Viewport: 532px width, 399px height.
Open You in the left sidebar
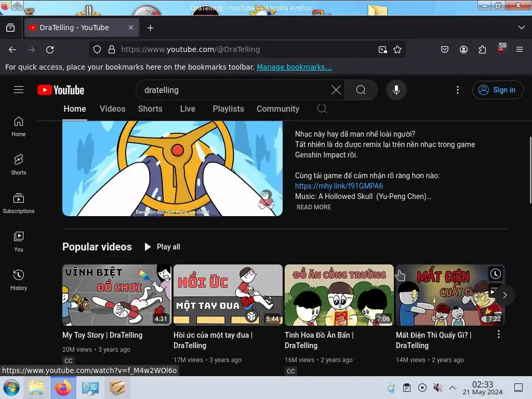pos(19,242)
